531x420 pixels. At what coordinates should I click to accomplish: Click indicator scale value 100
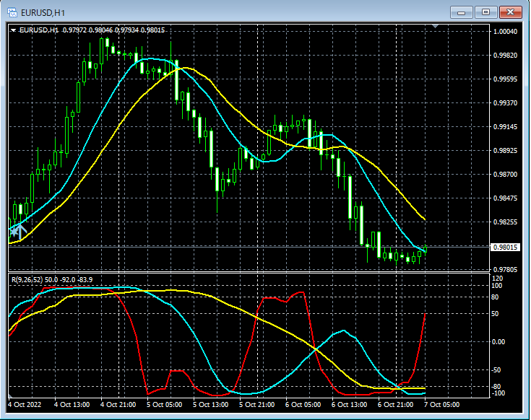point(497,286)
